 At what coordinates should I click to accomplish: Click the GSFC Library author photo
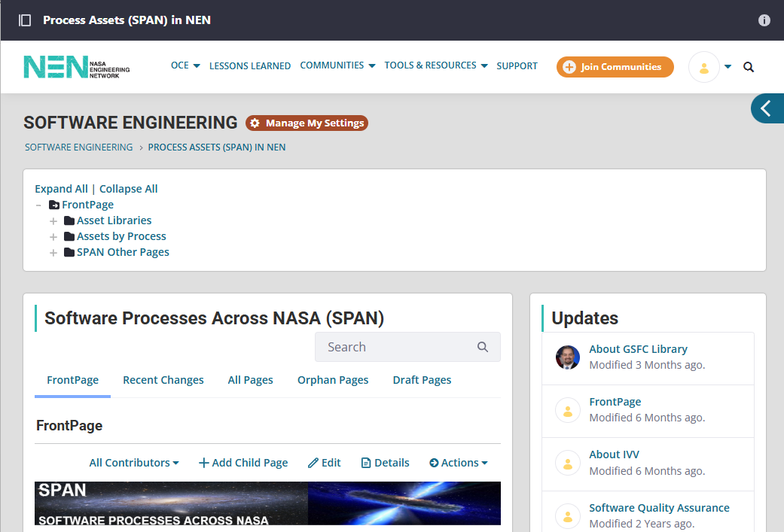(x=567, y=357)
